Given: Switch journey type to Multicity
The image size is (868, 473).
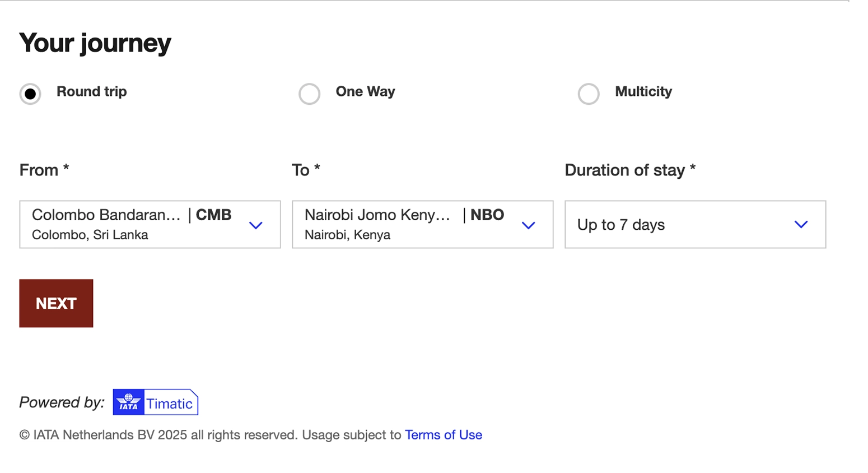Looking at the screenshot, I should click(x=589, y=94).
